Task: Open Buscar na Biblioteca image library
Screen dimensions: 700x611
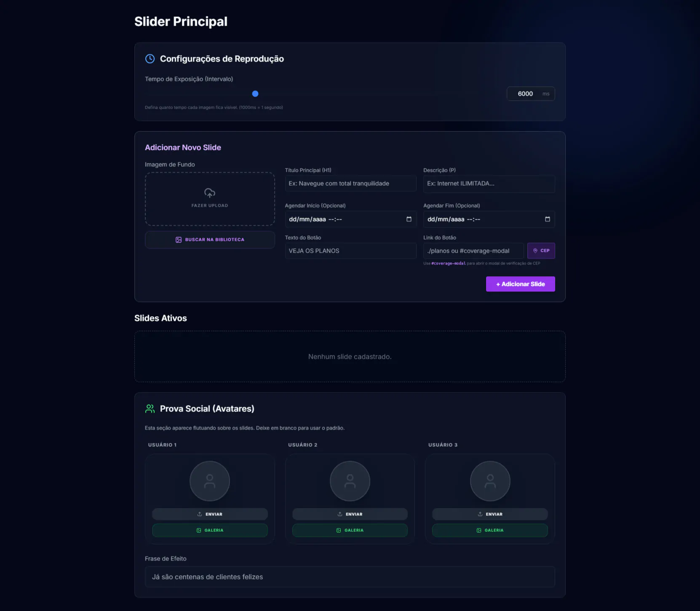Action: [210, 240]
